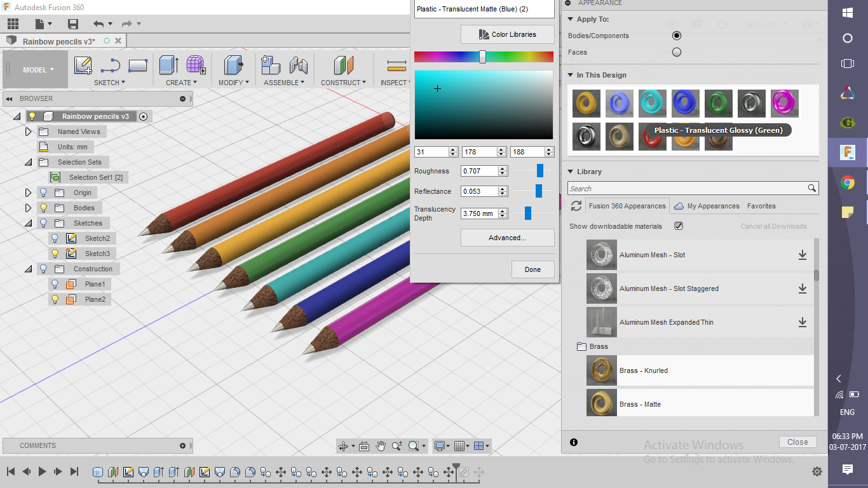This screenshot has height=488, width=868.
Task: Toggle the Bodies visibility lightbulb
Action: (44, 208)
